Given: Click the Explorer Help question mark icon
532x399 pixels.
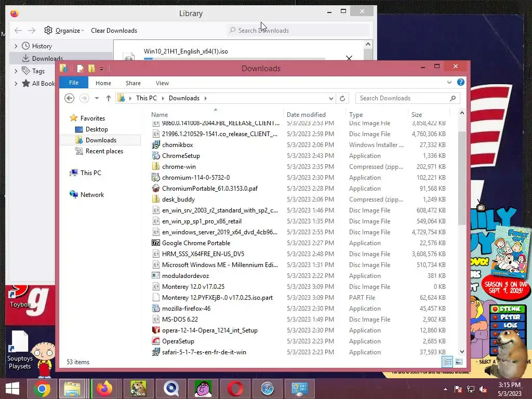Looking at the screenshot, I should pyautogui.click(x=460, y=82).
